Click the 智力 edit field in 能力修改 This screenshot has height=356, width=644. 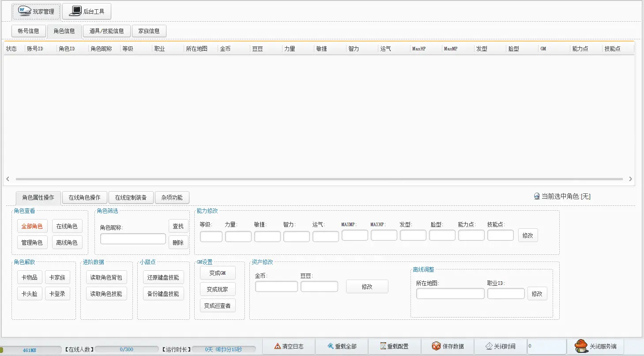coord(297,236)
